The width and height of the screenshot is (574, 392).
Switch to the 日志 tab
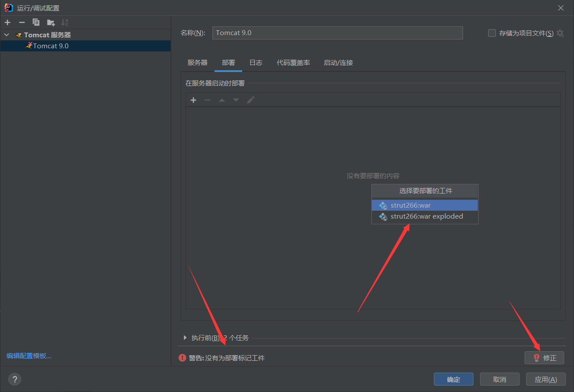pyautogui.click(x=256, y=63)
